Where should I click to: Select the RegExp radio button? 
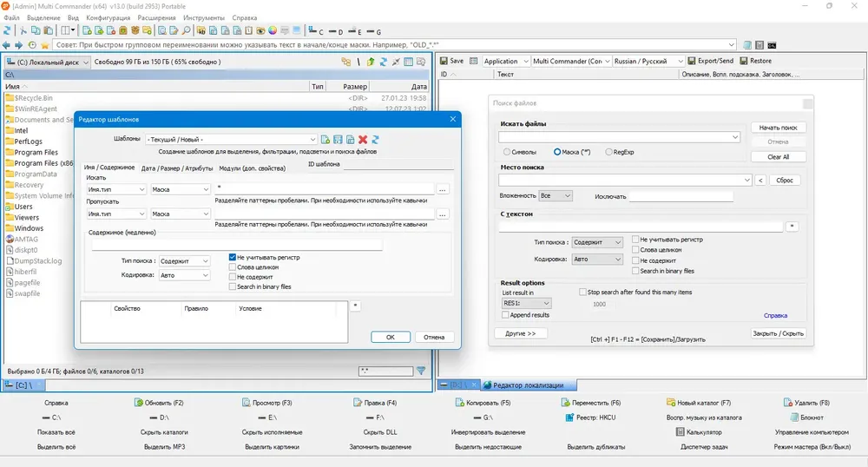pos(609,152)
